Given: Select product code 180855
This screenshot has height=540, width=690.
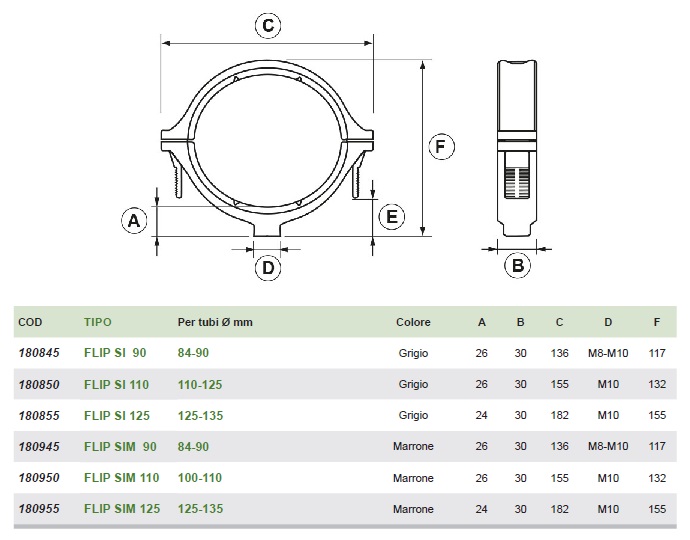Looking at the screenshot, I should 38,415.
